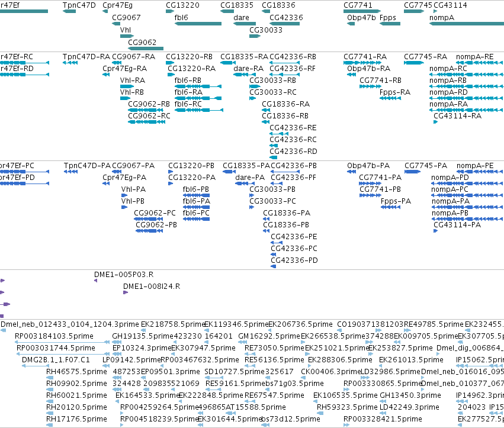Select transcript label CG18336-RA

tap(285, 104)
